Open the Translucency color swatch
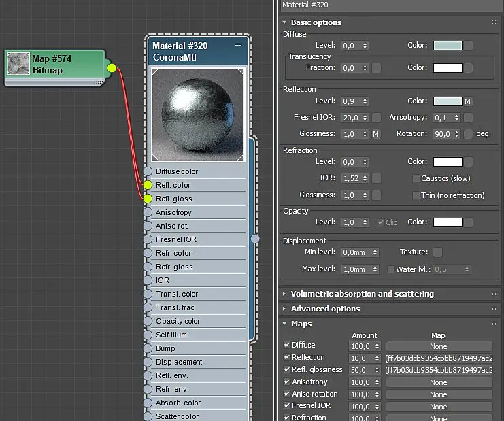 click(x=448, y=68)
